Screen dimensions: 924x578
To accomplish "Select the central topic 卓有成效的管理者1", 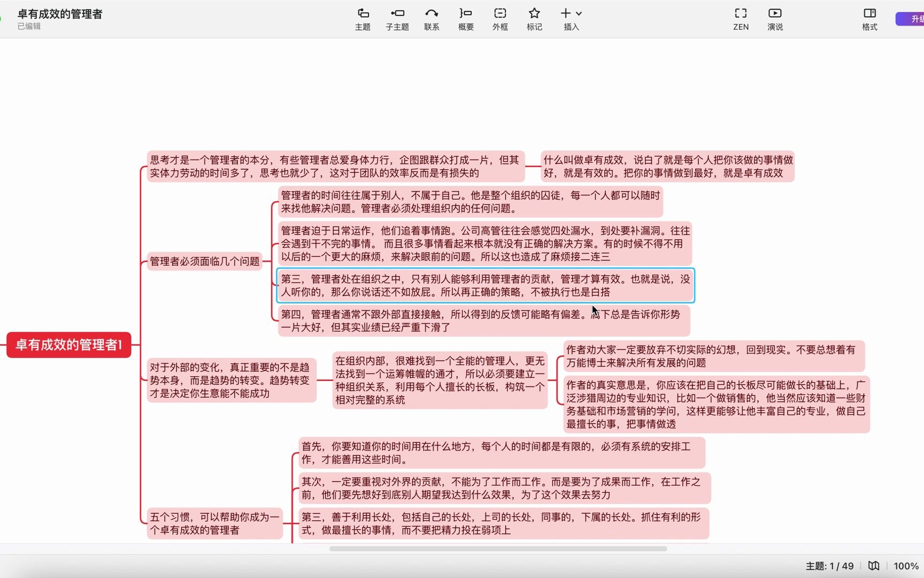I will 69,345.
